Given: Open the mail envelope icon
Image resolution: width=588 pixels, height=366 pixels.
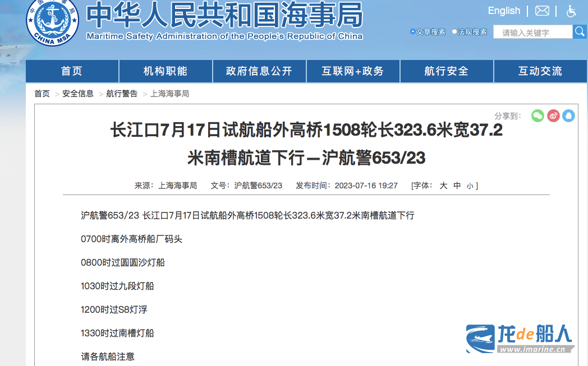Looking at the screenshot, I should (542, 11).
